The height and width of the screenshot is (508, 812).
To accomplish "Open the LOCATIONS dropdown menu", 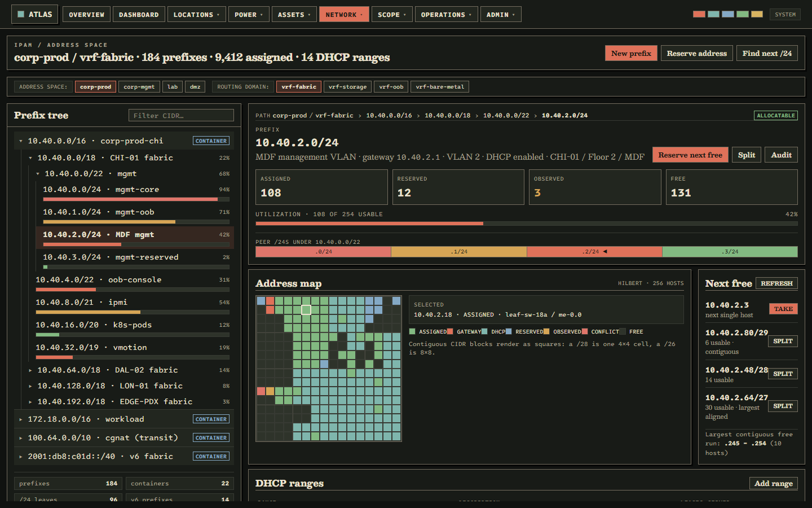I will [196, 15].
